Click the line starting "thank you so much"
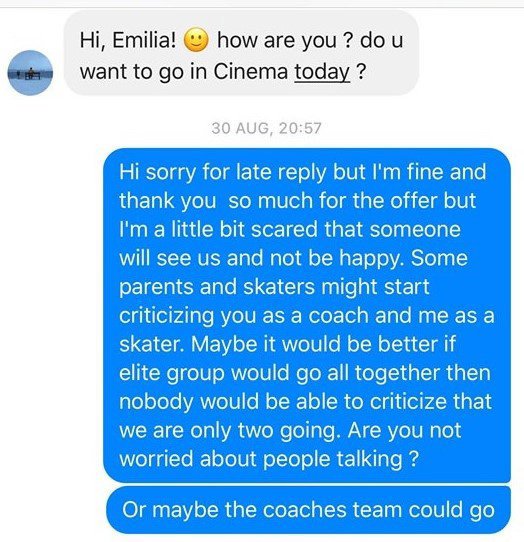This screenshot has width=524, height=542. click(x=298, y=200)
